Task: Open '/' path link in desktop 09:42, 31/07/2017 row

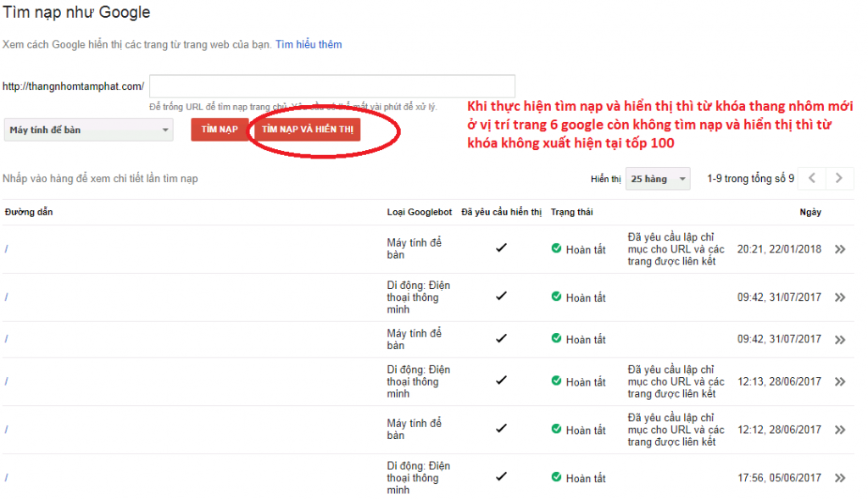Action: (x=6, y=339)
